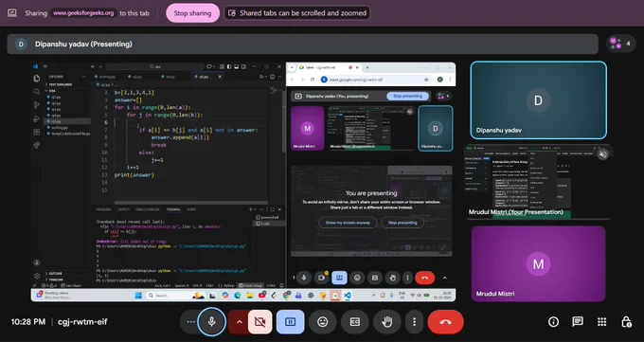Click VS Code command center search box
644x342 pixels.
[x=154, y=66]
